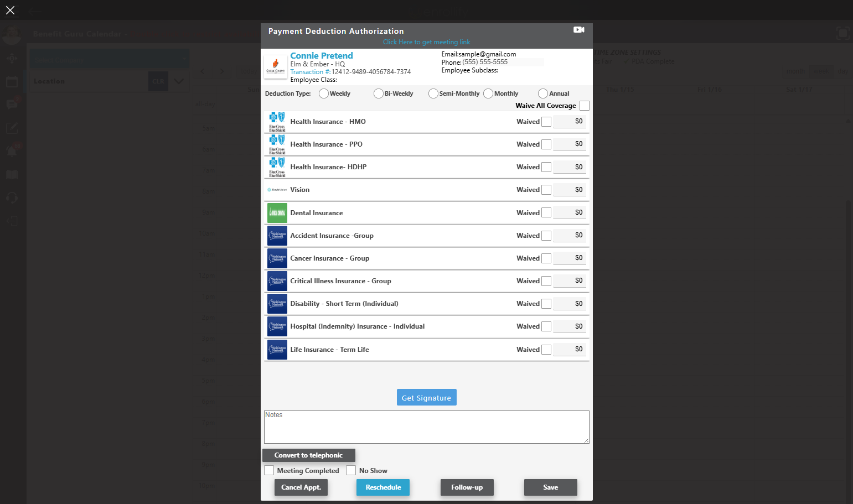Go to previous week in background calendar

point(203,71)
